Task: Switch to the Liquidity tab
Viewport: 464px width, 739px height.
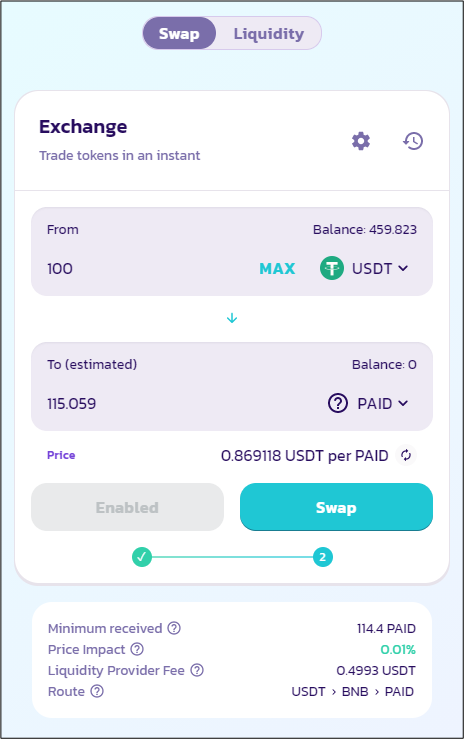Action: coord(269,33)
